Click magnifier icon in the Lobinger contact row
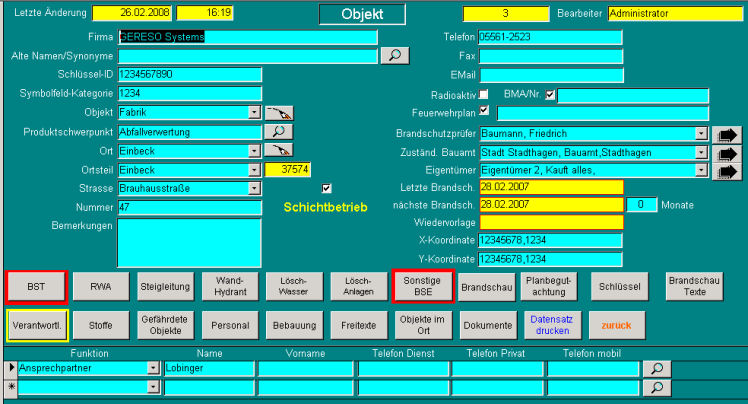Viewport: 748px width, 404px height. tap(656, 369)
